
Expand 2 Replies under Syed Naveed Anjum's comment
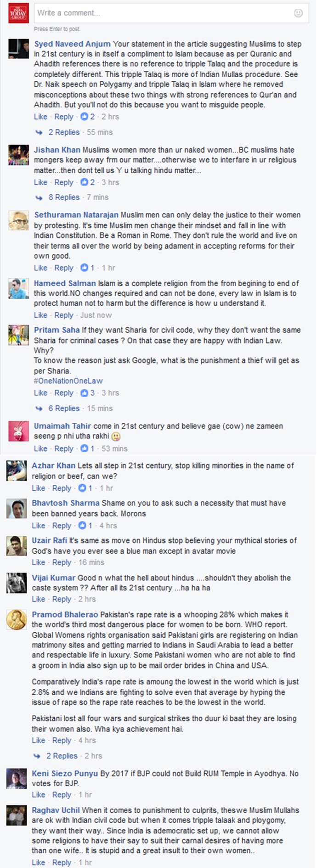pos(64,132)
